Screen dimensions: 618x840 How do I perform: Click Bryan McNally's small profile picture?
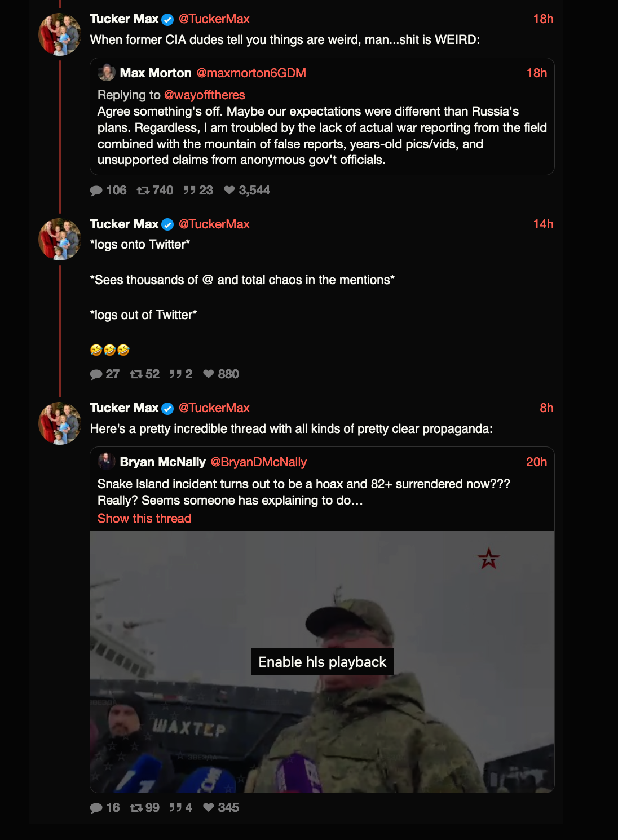106,462
